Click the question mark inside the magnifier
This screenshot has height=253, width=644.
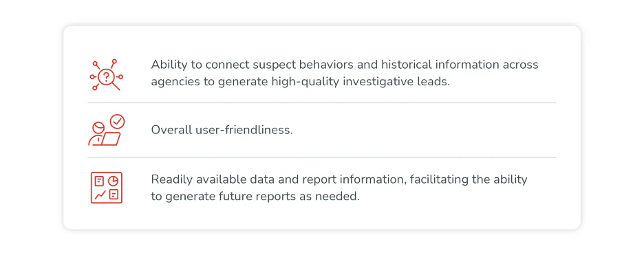click(x=107, y=76)
